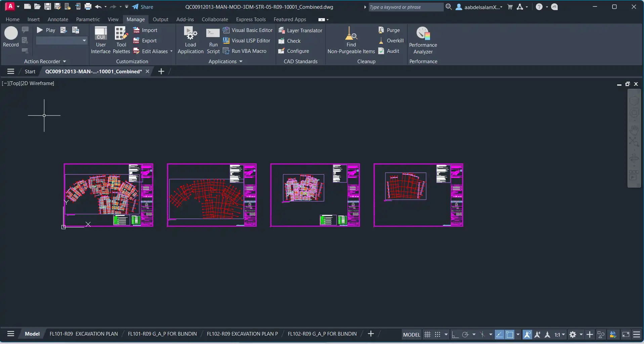The image size is (644, 344).
Task: Open Find Non-Purgeable Items
Action: [x=351, y=40]
